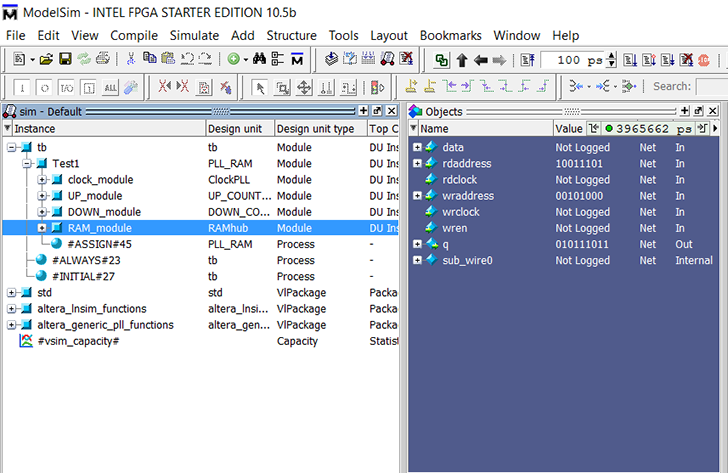This screenshot has height=473, width=728.
Task: Click the Value column header in Objects
Action: tap(568, 129)
